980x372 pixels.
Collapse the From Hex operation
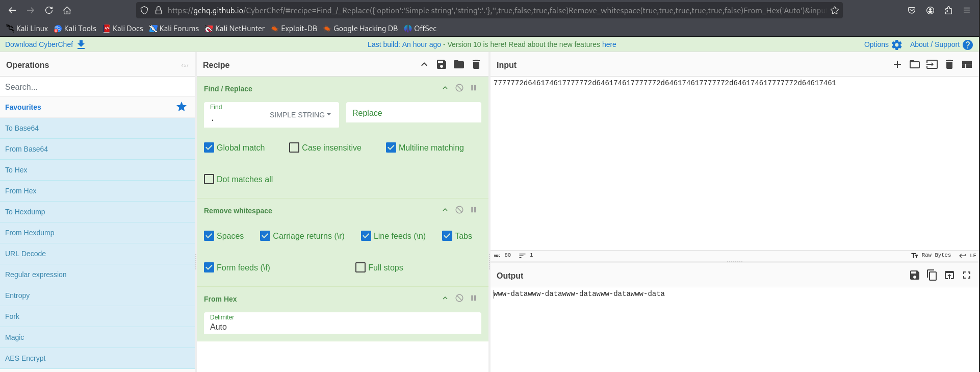[445, 298]
